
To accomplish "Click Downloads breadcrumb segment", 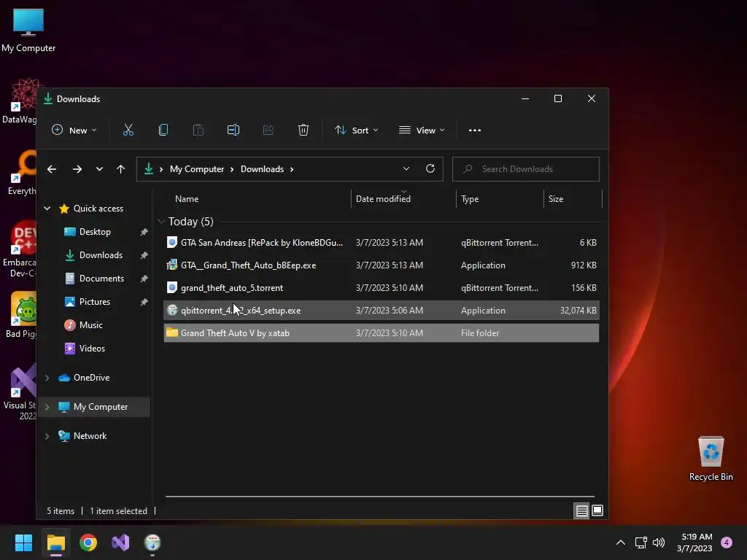I will pyautogui.click(x=262, y=169).
